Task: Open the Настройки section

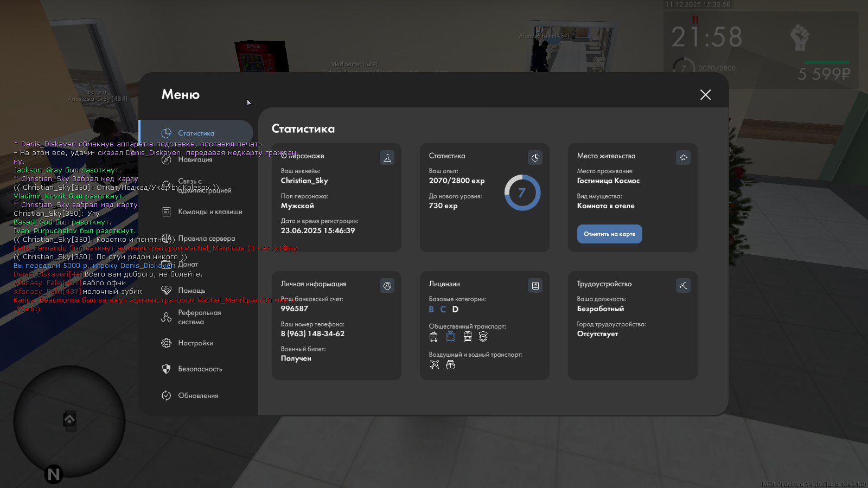Action: [196, 343]
